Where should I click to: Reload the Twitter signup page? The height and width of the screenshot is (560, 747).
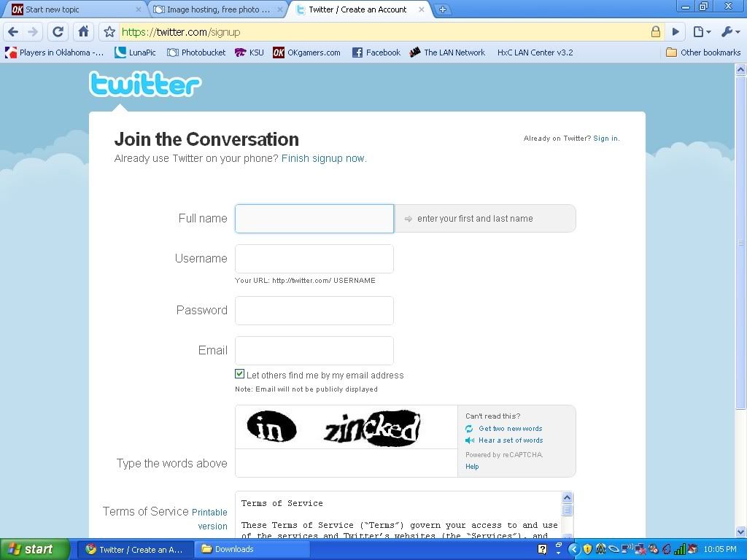[58, 32]
